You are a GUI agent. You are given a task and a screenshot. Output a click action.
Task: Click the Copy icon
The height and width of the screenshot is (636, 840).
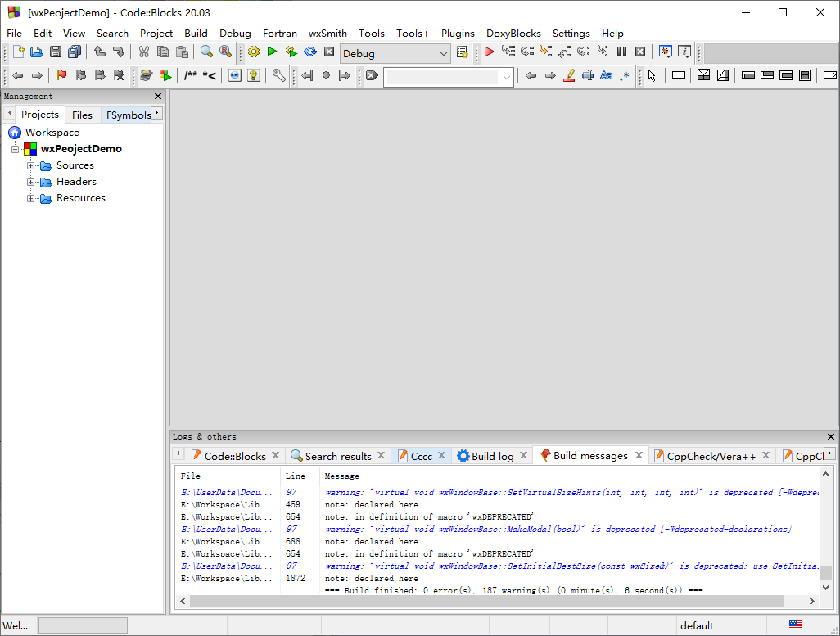163,52
